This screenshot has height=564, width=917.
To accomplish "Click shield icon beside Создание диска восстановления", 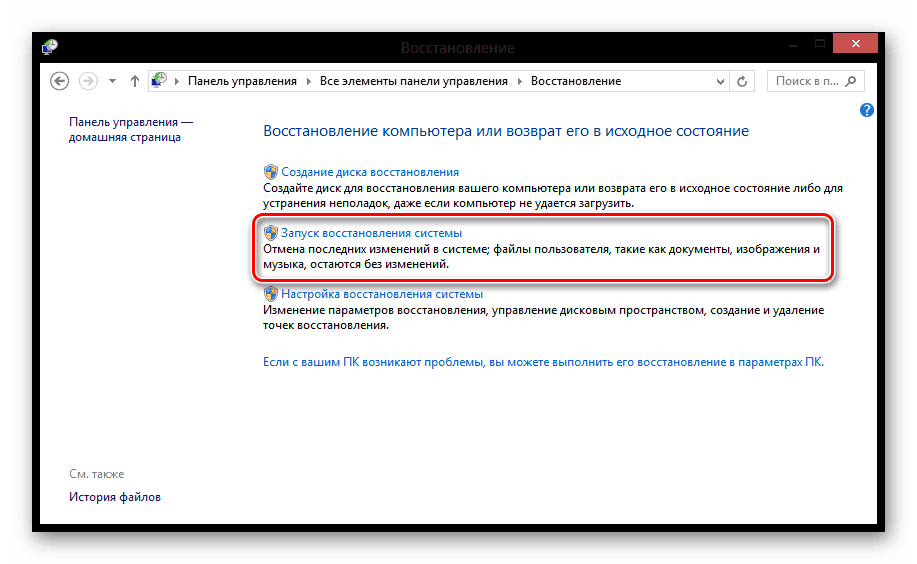I will pos(270,172).
